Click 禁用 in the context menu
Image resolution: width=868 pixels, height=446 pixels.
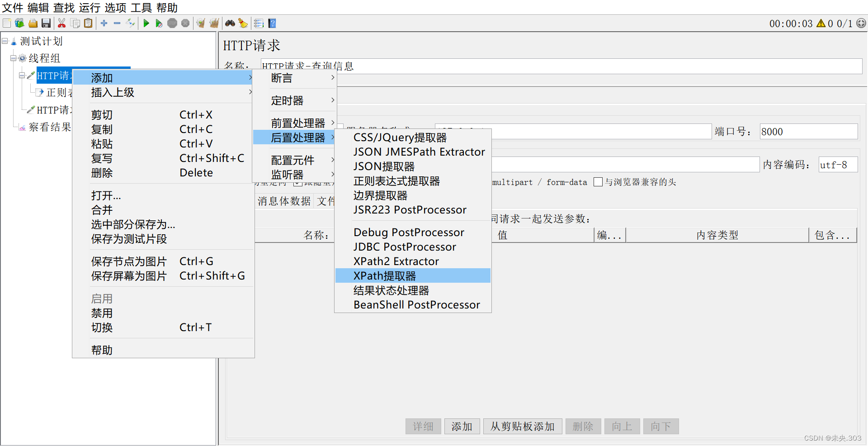163,313
